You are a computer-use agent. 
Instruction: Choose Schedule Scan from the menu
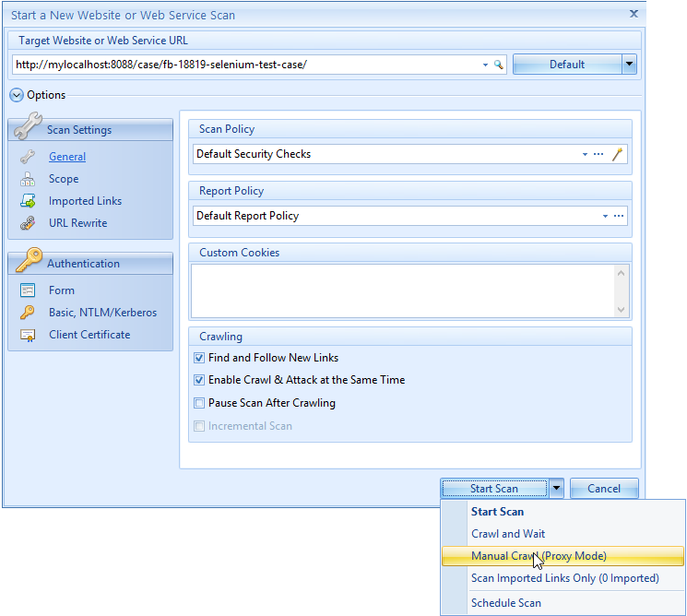pyautogui.click(x=506, y=603)
